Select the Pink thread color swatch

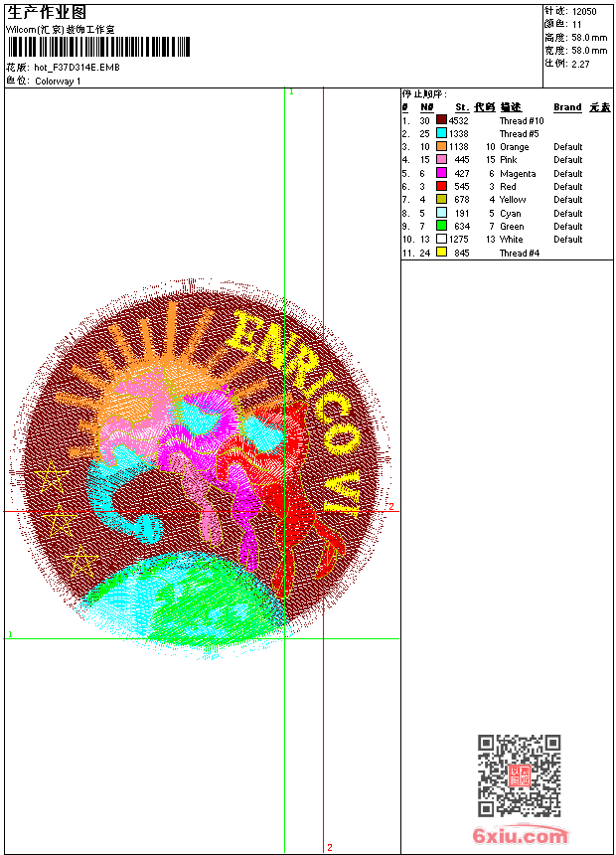click(441, 159)
